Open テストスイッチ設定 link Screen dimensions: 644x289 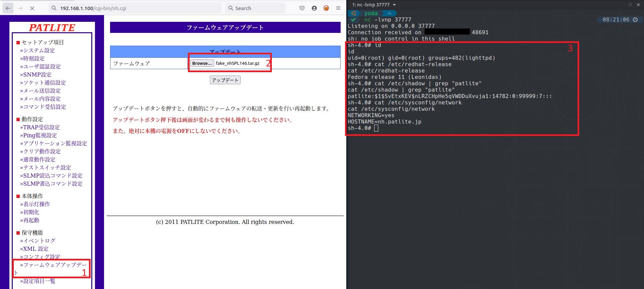(x=46, y=167)
